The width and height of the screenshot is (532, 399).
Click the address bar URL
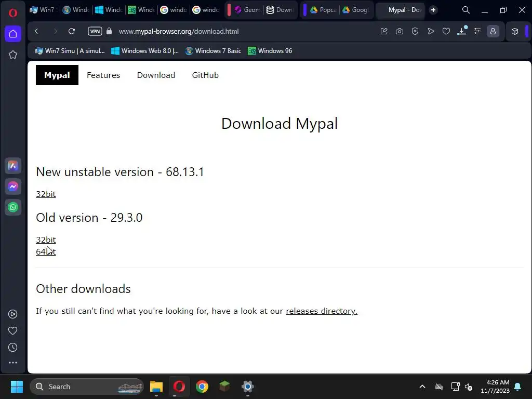pos(179,31)
